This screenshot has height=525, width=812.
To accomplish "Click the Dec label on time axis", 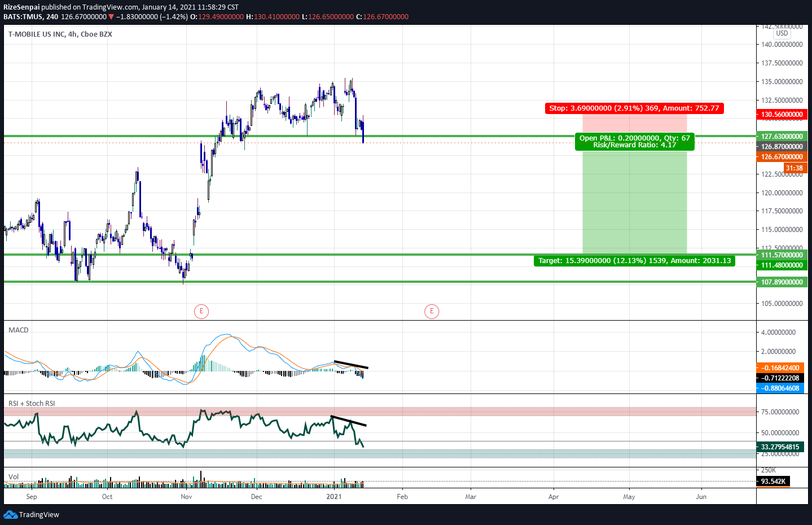I will coord(257,497).
